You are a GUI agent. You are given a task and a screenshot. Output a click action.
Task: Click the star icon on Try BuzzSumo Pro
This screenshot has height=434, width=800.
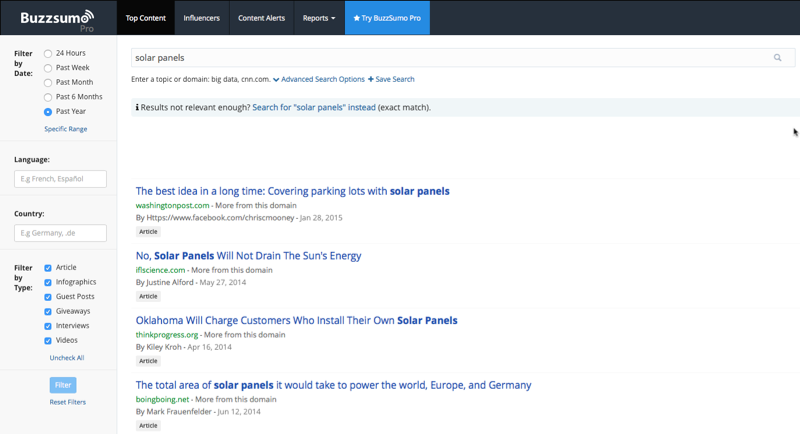click(x=357, y=18)
